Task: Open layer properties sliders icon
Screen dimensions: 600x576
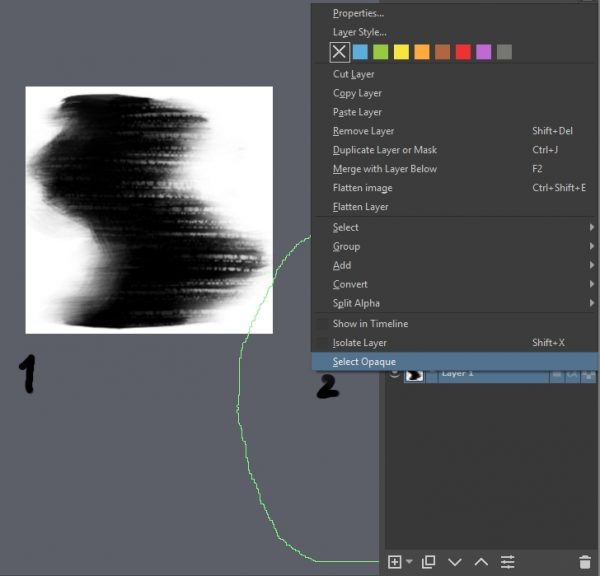Action: pyautogui.click(x=508, y=562)
